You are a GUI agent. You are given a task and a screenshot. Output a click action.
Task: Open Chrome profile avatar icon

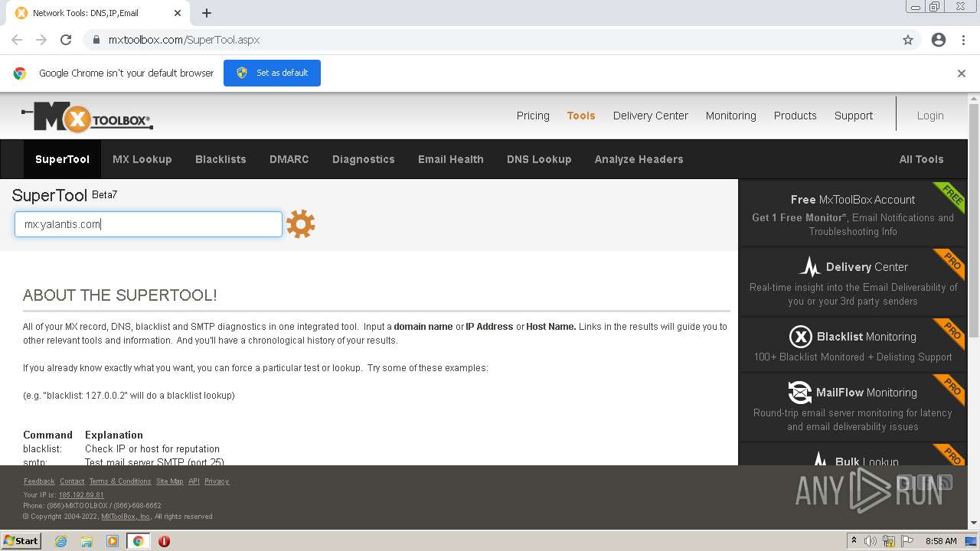(x=939, y=40)
